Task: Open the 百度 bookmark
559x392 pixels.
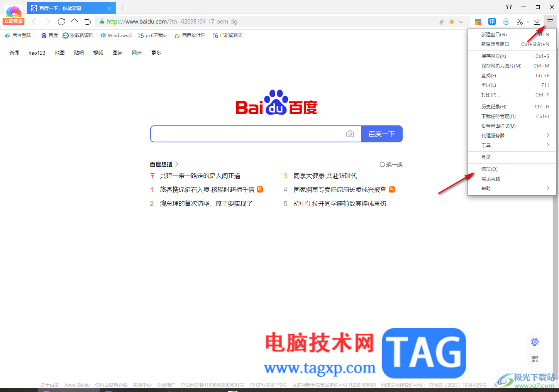Action: coord(49,35)
